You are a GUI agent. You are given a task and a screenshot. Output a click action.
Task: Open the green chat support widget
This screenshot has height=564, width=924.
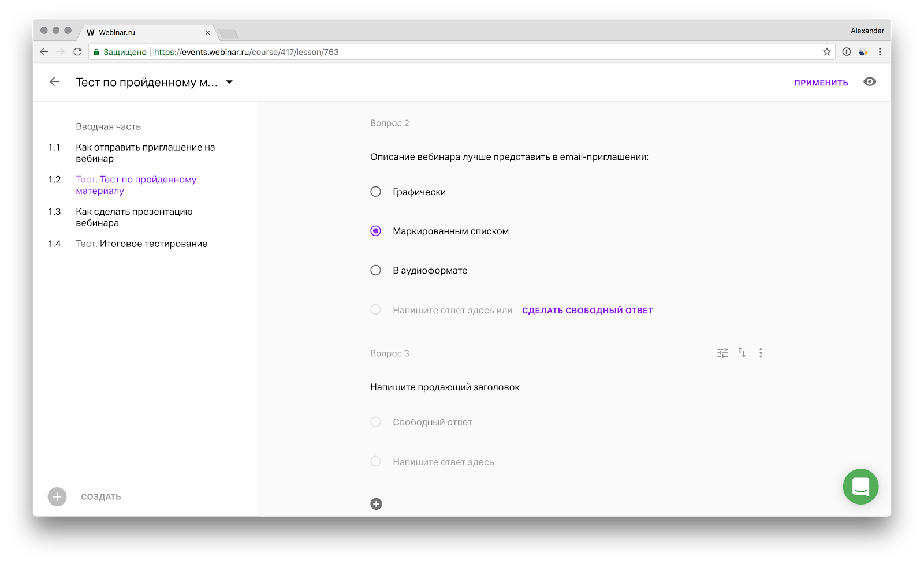coord(860,487)
